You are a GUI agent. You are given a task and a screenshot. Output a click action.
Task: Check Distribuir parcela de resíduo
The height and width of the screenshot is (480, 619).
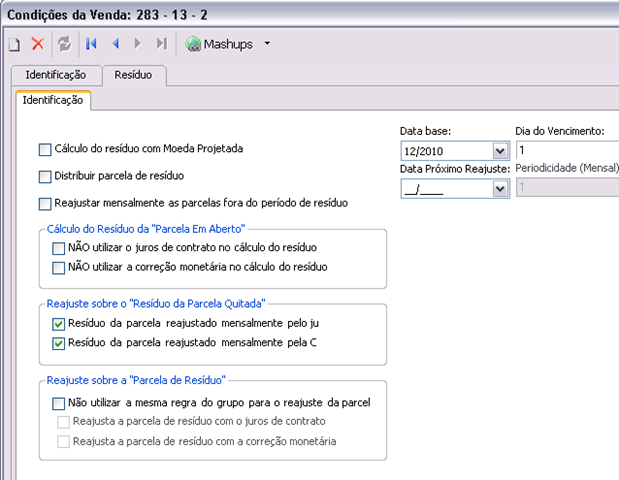[45, 177]
